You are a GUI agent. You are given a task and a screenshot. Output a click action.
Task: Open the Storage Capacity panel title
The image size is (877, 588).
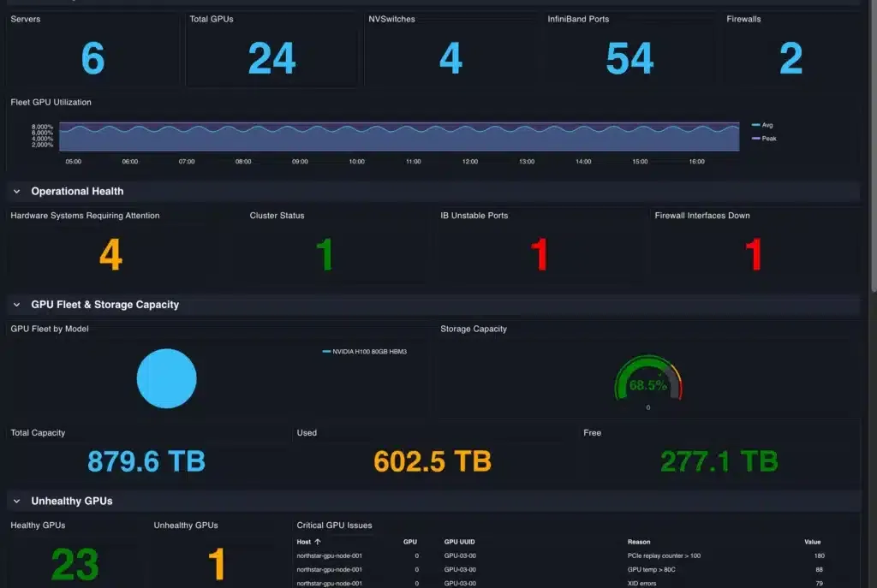474,329
